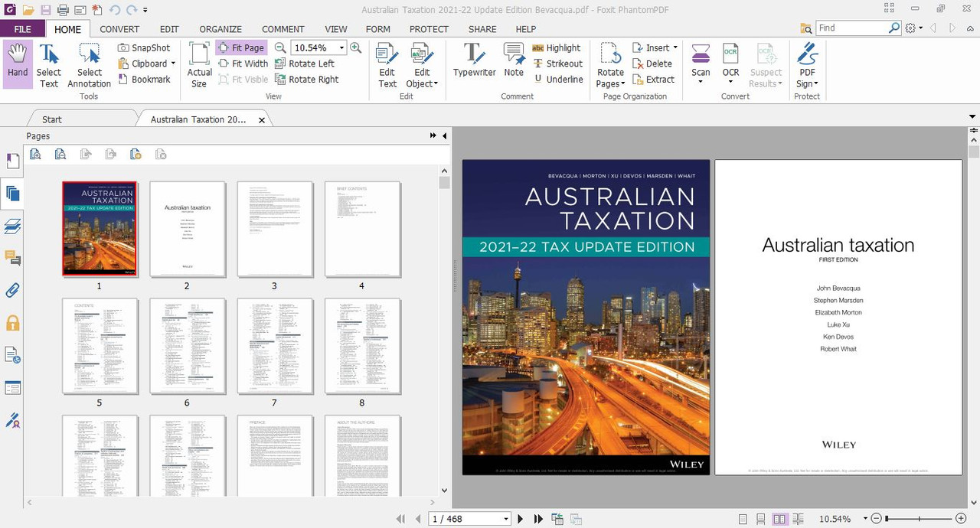Switch to continuous facing display mode

799,519
